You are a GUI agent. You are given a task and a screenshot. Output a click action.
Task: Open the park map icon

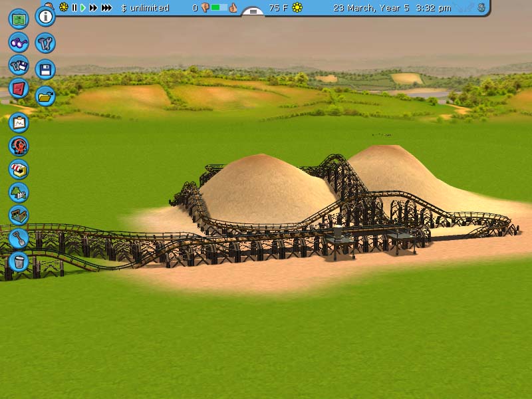point(19,19)
